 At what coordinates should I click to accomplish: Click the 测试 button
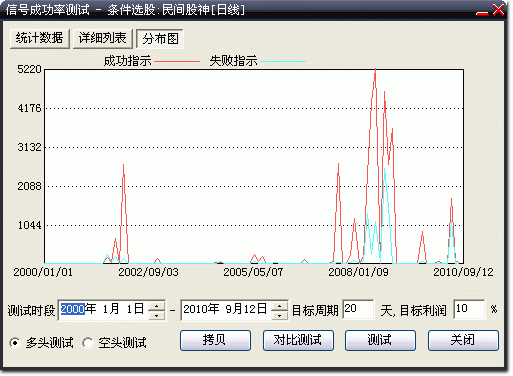point(380,340)
